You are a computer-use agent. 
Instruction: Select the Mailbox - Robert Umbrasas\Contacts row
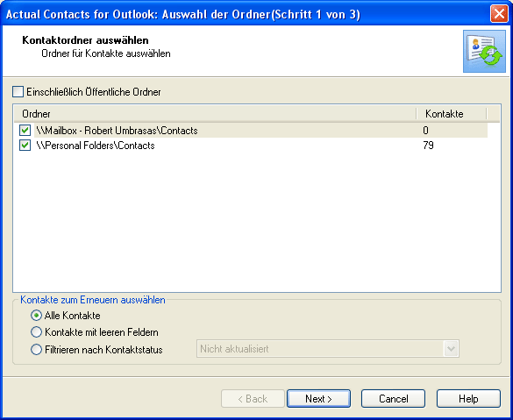pyautogui.click(x=260, y=130)
